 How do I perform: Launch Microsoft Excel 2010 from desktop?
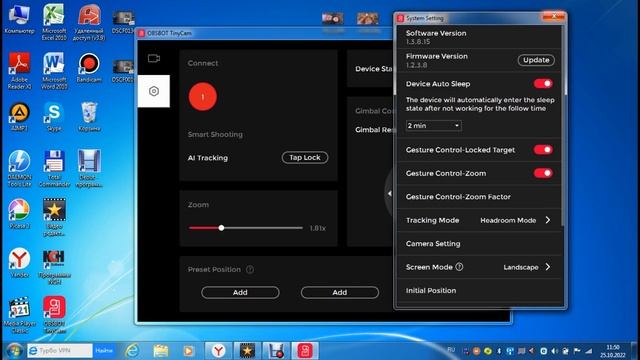click(x=54, y=22)
